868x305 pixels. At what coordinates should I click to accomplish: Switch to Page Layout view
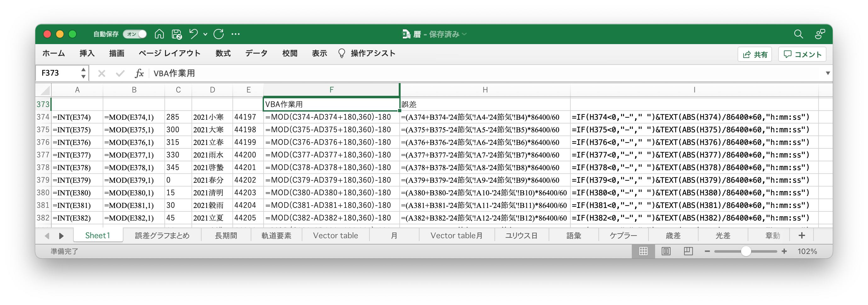666,251
